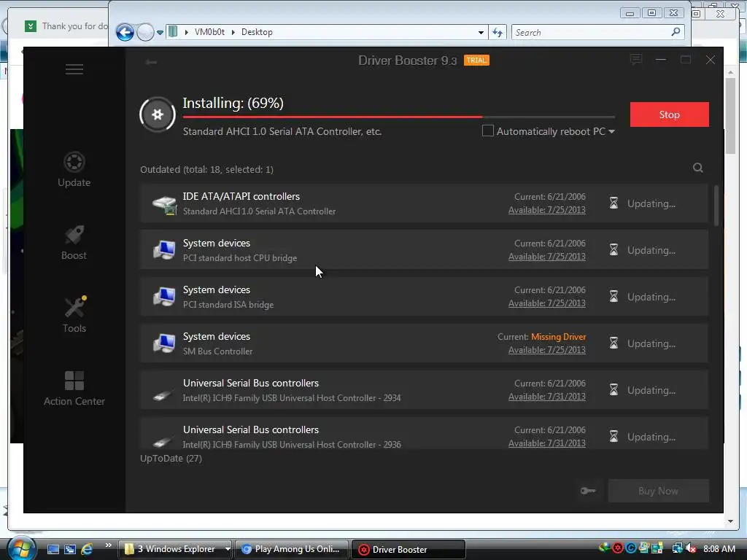
Task: Go back with the Driver Booster back arrow
Action: click(x=152, y=62)
